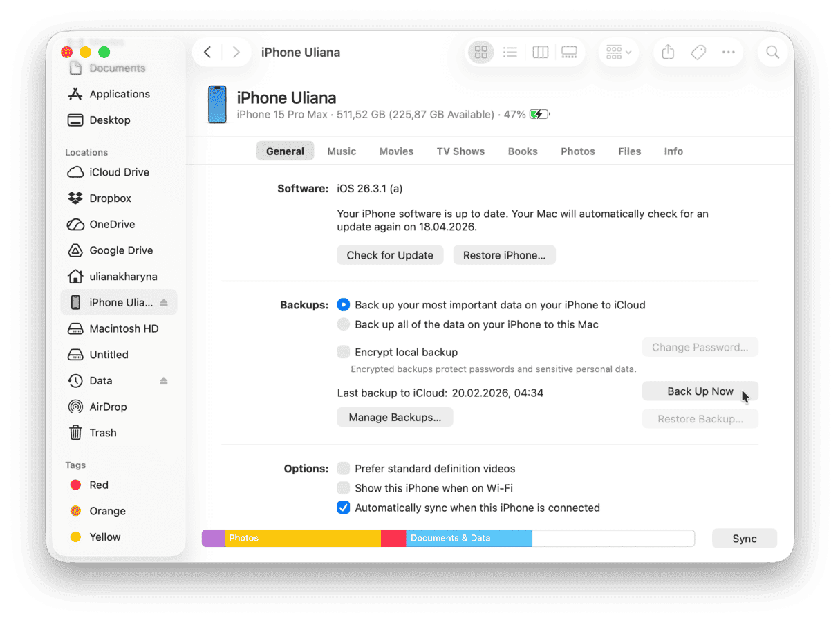Click Check for Update button
Viewport: 840px width, 623px height.
(390, 255)
